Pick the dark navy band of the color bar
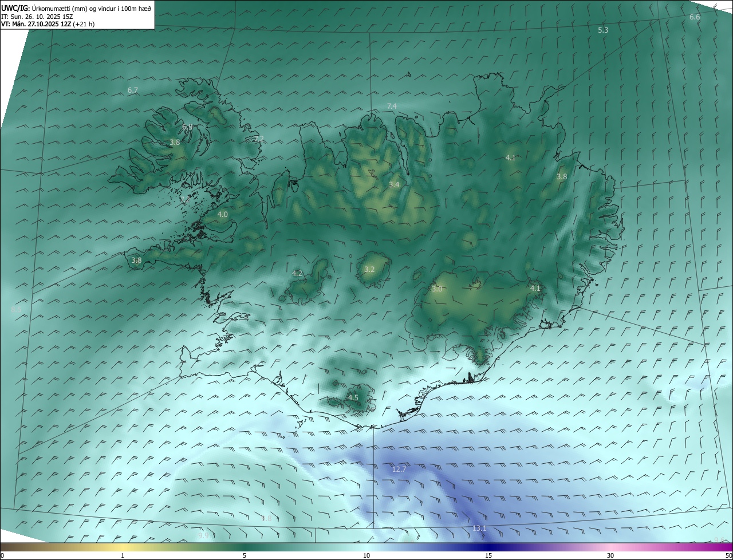733x560 pixels. tap(488, 547)
